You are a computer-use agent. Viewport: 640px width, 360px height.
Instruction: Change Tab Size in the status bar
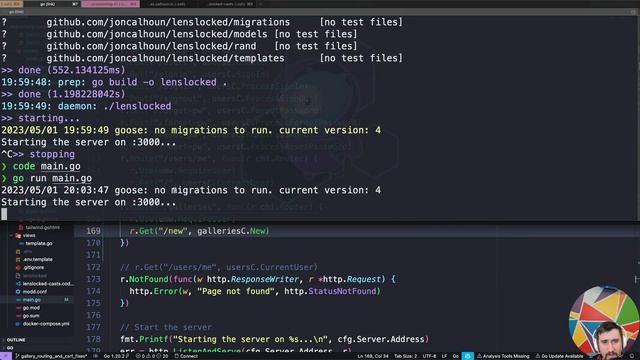point(405,356)
